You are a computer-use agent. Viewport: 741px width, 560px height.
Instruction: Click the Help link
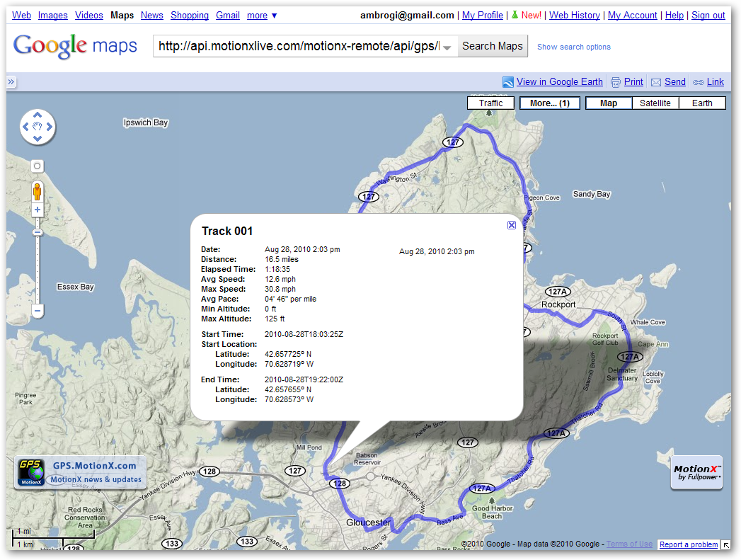coord(674,15)
